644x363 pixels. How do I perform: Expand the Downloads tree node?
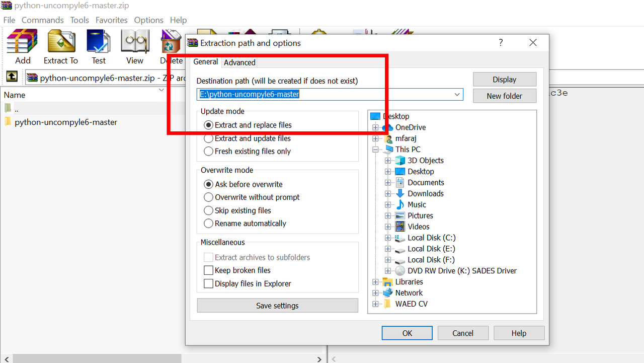388,194
